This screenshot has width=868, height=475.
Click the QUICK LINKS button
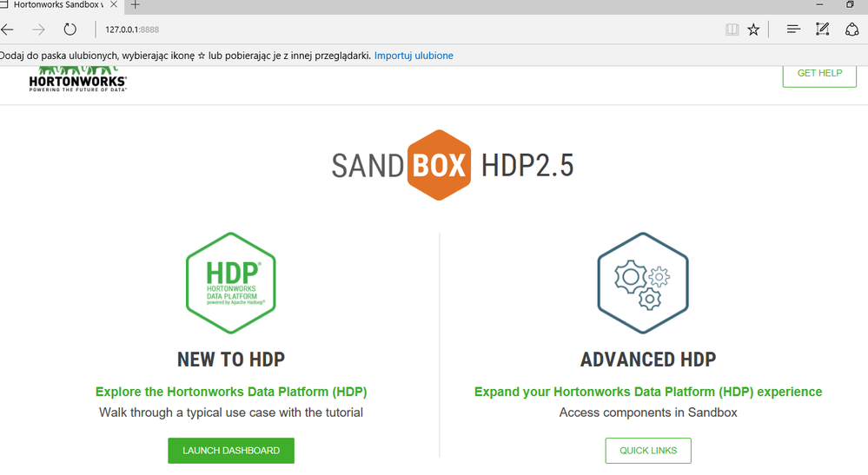pos(648,451)
